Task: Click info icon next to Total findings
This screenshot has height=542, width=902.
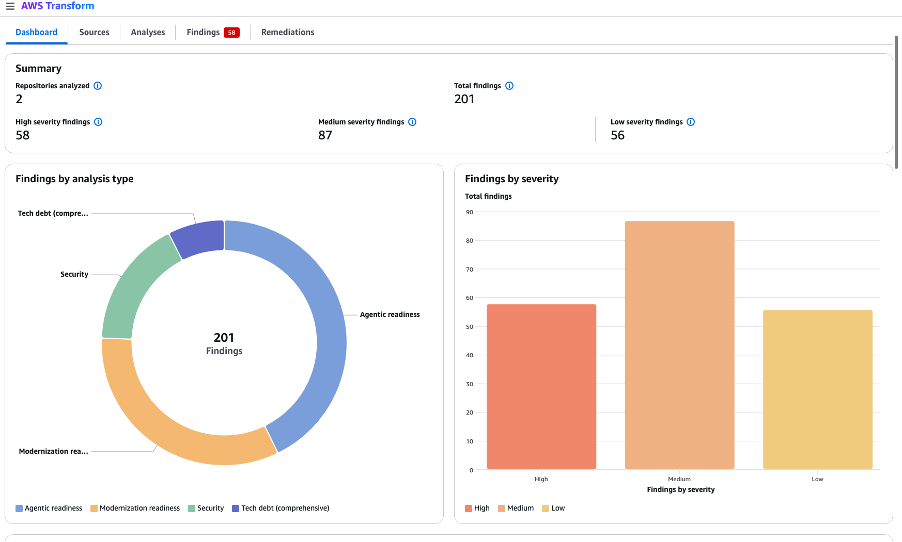Action: click(509, 86)
